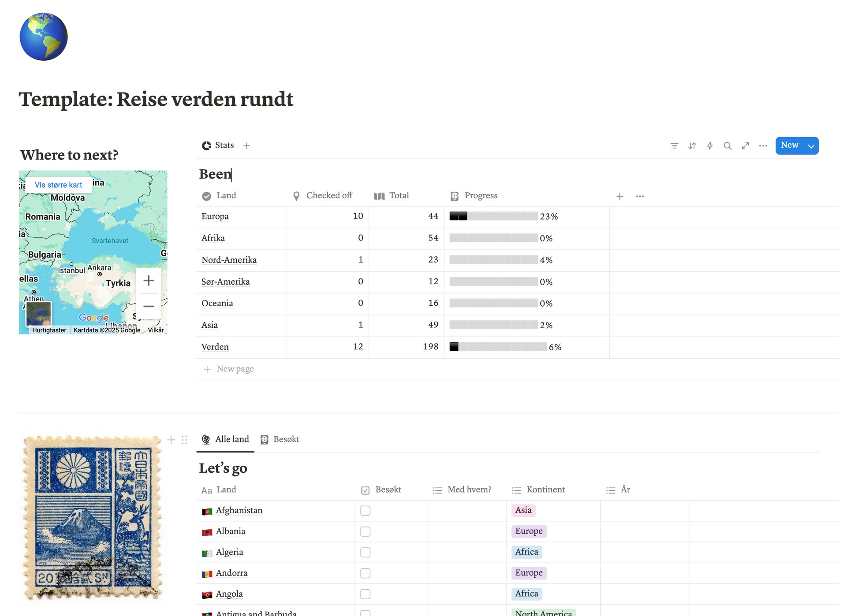Check the Besøkt checkbox for Afghanistan
The height and width of the screenshot is (616, 858).
pos(365,510)
